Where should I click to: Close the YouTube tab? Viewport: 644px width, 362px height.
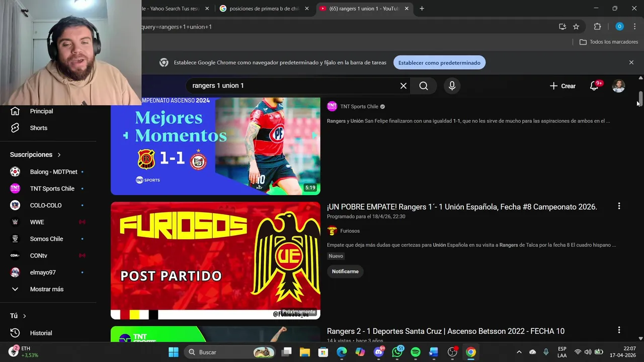(407, 9)
